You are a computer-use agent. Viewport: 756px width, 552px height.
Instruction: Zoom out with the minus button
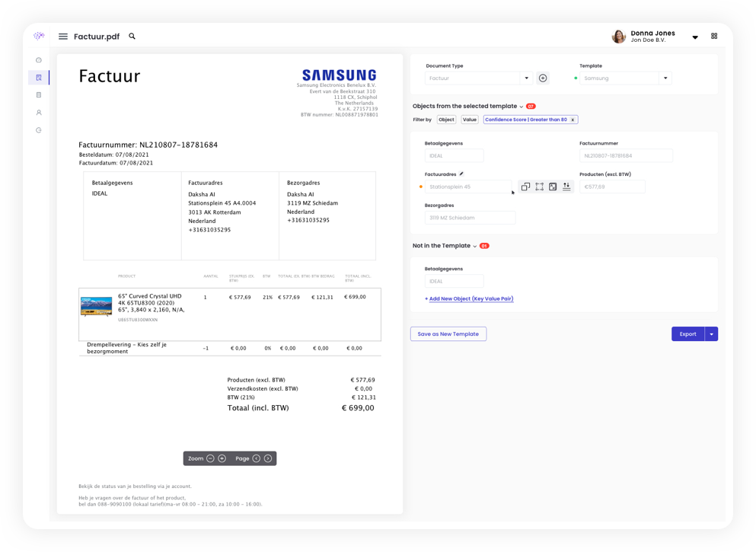tap(210, 458)
